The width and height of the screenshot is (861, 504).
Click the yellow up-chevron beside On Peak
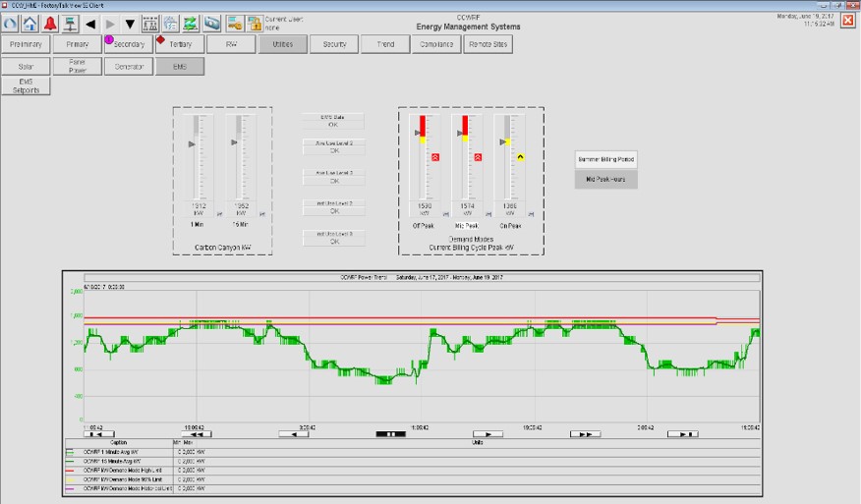pyautogui.click(x=521, y=156)
